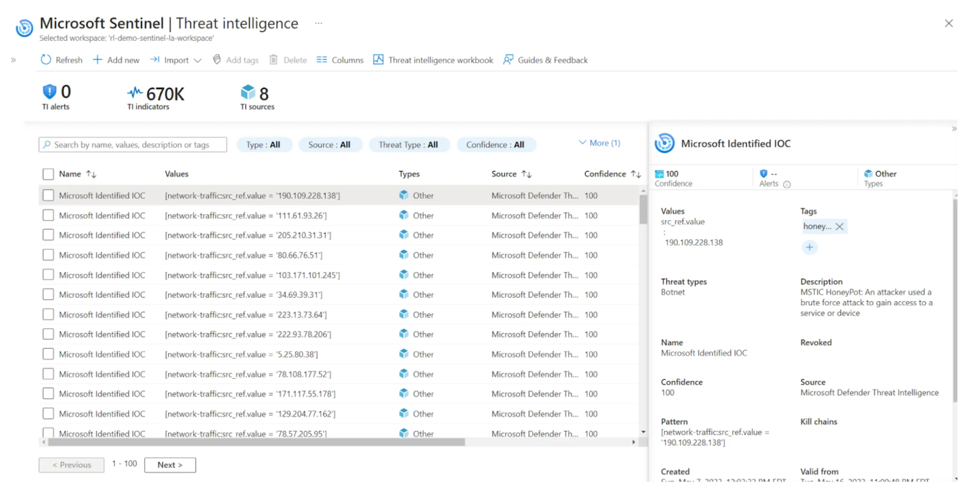
Task: Remove the honey tag with its X
Action: (x=840, y=227)
